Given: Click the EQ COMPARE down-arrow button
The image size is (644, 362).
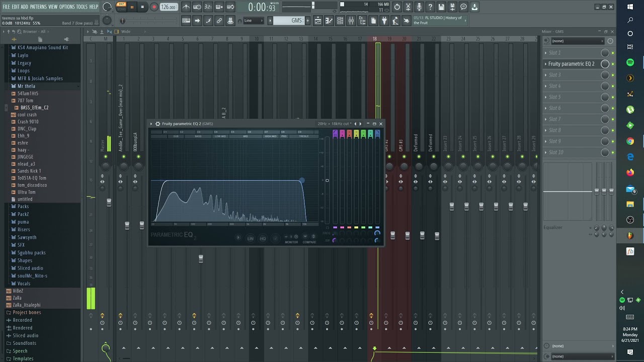Looking at the screenshot, I should (x=305, y=237).
